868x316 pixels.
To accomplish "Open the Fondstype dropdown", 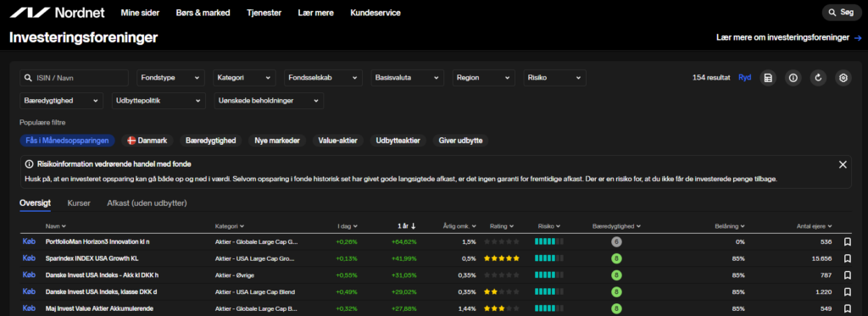I will coord(170,78).
